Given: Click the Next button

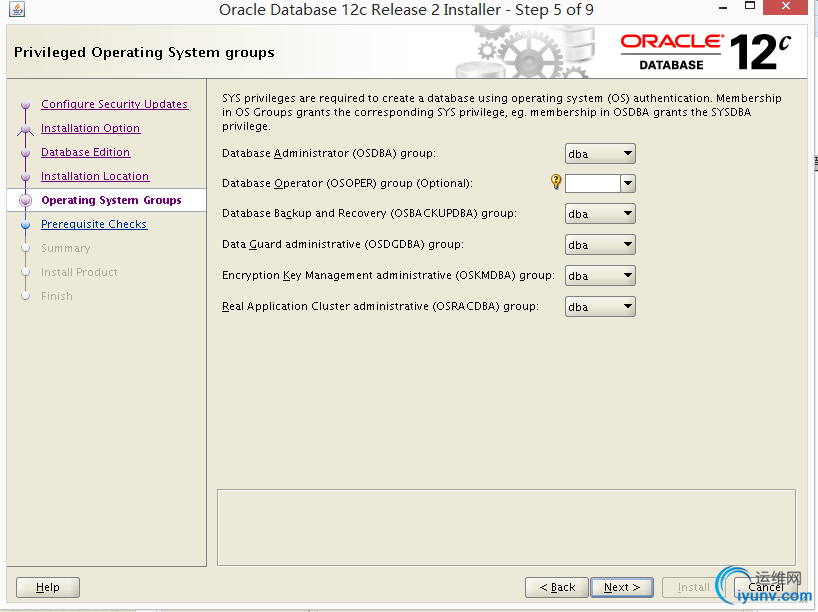Looking at the screenshot, I should [622, 587].
